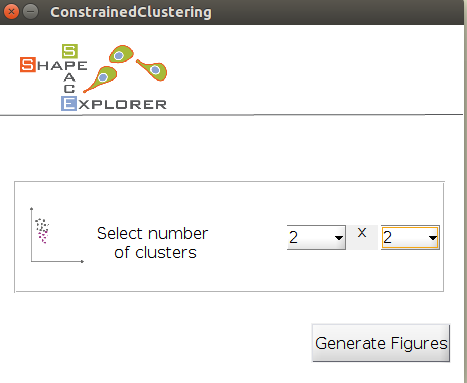Click the green S tile in logo

[70, 51]
